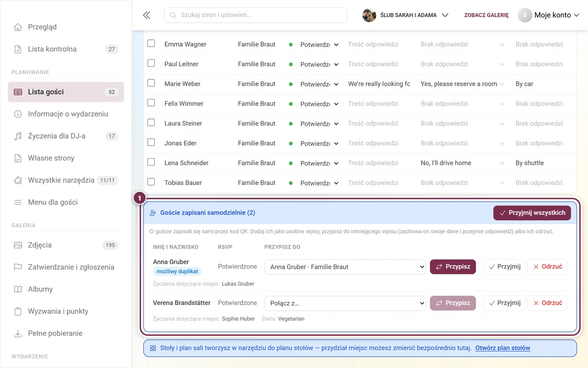The width and height of the screenshot is (588, 368).
Task: Open the Otwórz plan stołów link
Action: coord(503,348)
